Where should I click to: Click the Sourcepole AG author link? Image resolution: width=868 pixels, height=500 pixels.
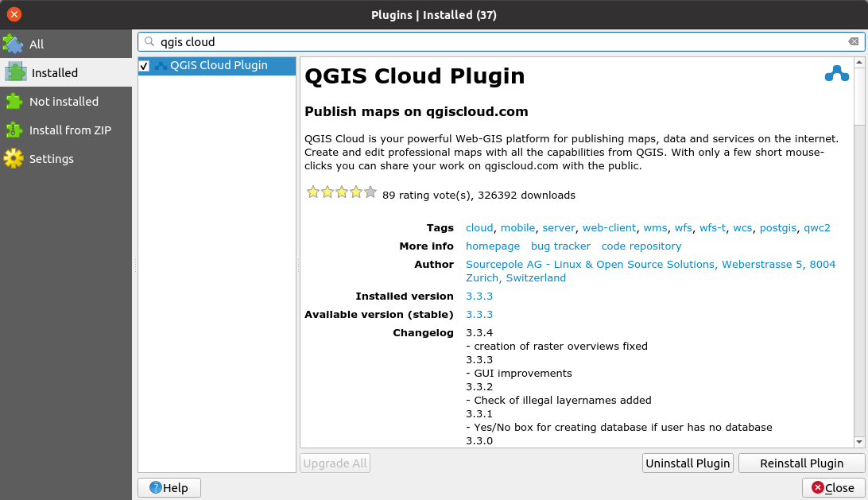(x=650, y=271)
